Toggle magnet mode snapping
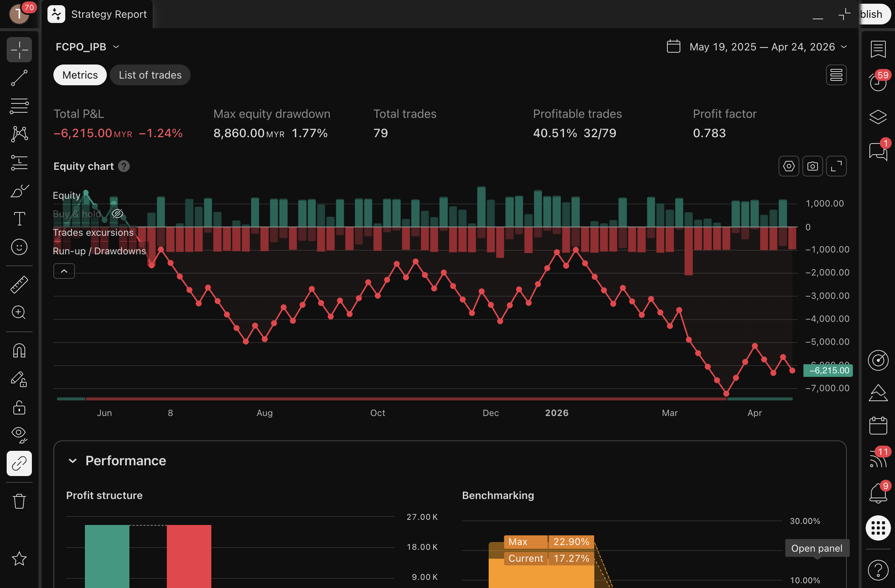 point(19,350)
